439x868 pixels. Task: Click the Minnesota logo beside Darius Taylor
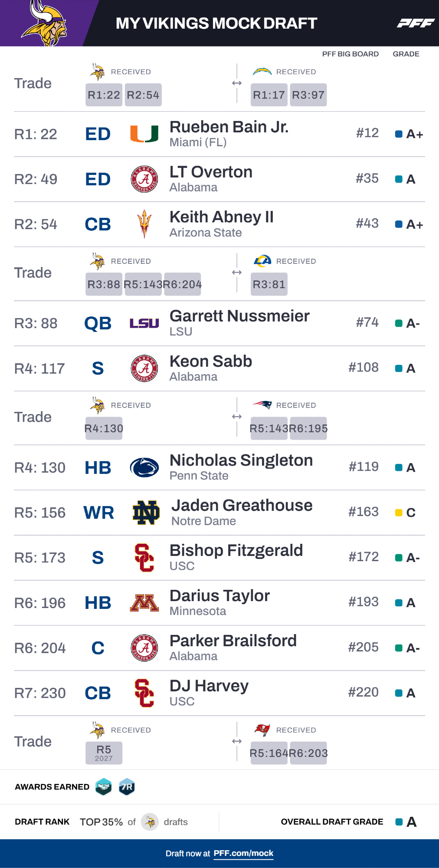(144, 603)
